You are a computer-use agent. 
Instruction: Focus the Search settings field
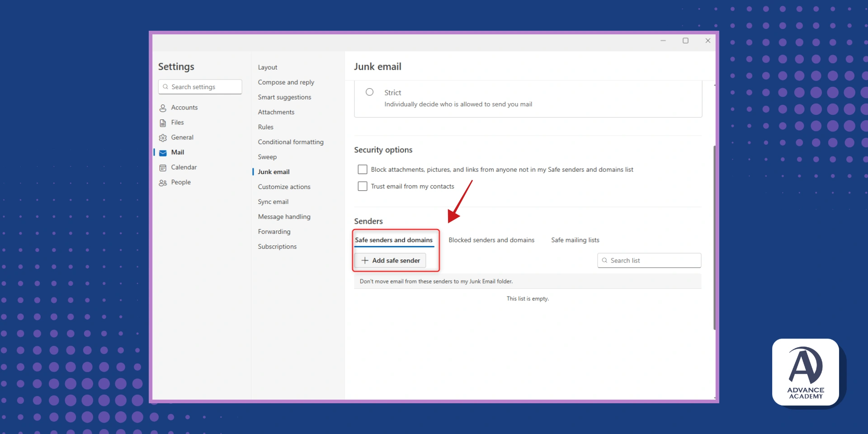click(200, 87)
